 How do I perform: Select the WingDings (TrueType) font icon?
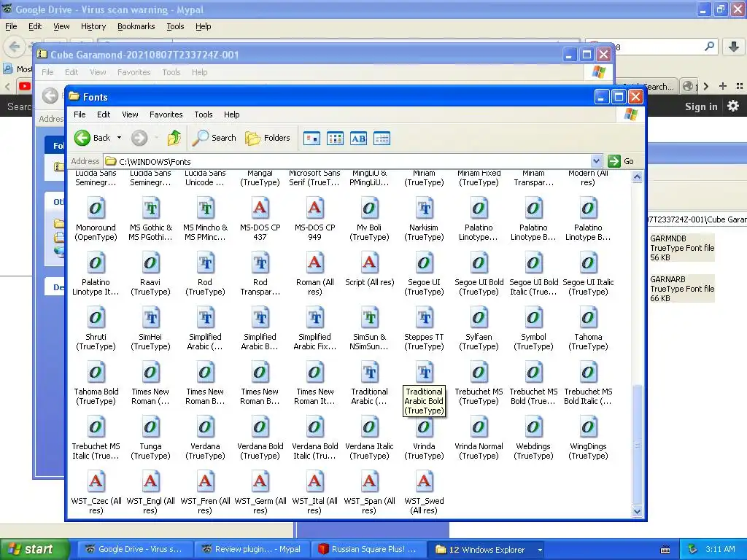(x=589, y=427)
